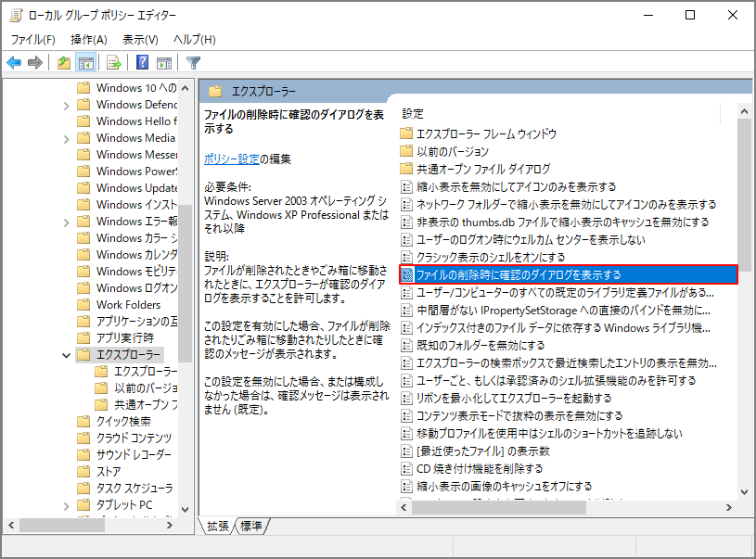Select the クイック検索 tree item
The height and width of the screenshot is (559, 756).
click(x=126, y=421)
